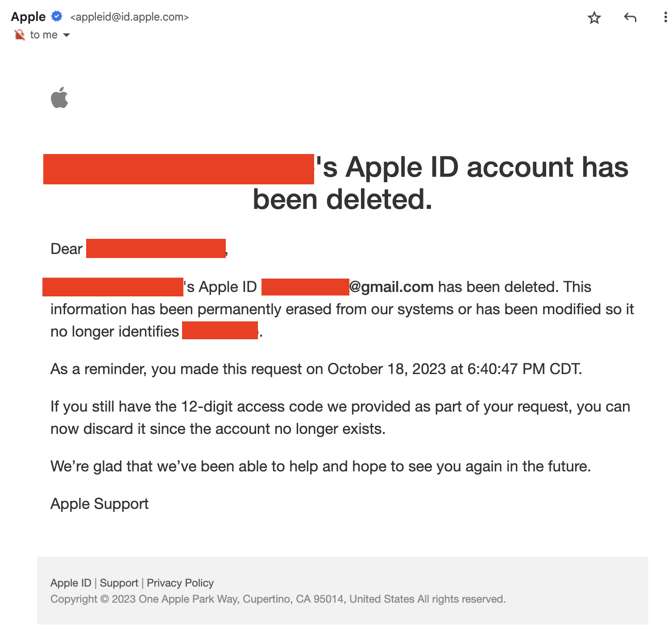
Task: Star this Apple ID deletion email
Action: (x=594, y=18)
